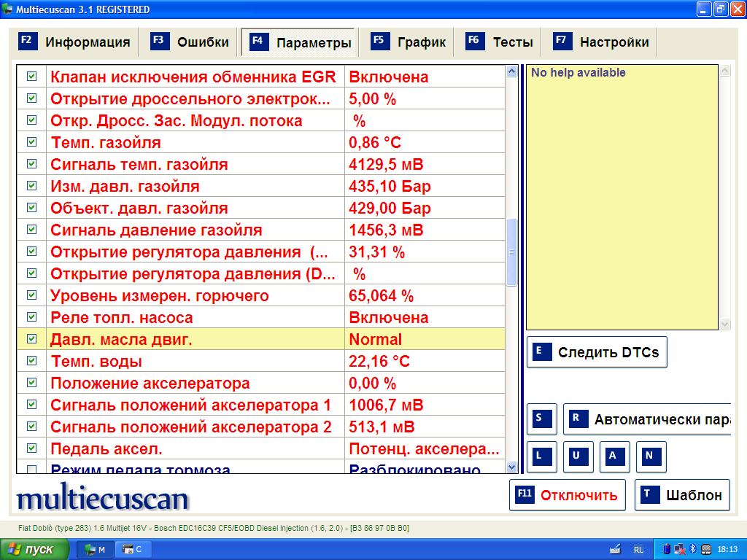Screen dimensions: 747x560
Task: Click the system tray clock 18:13
Action: 727,550
